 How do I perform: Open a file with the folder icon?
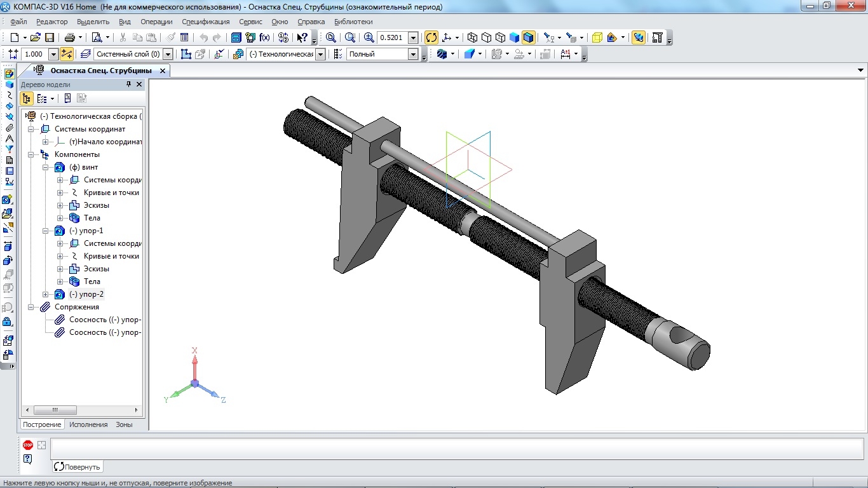click(x=36, y=37)
